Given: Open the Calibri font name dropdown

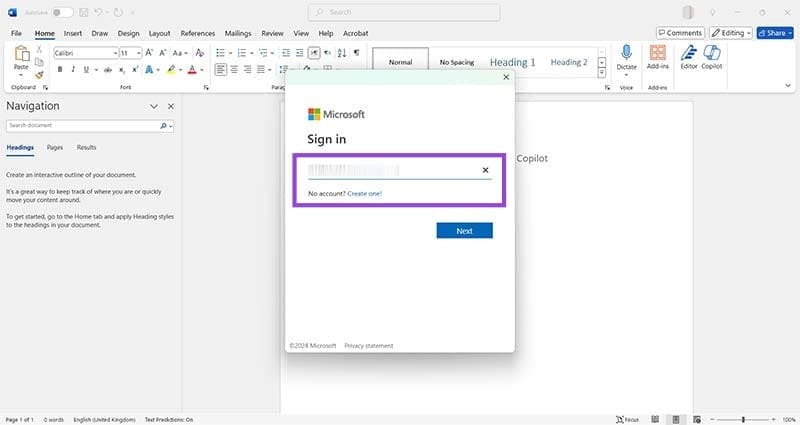Looking at the screenshot, I should 115,53.
